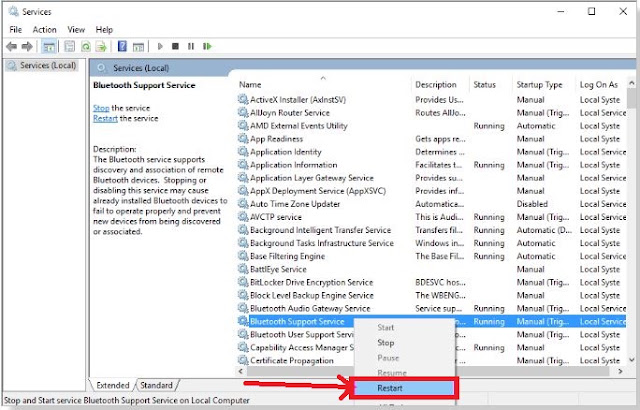640x410 pixels.
Task: Choose Stop in the context menu
Action: tap(386, 343)
